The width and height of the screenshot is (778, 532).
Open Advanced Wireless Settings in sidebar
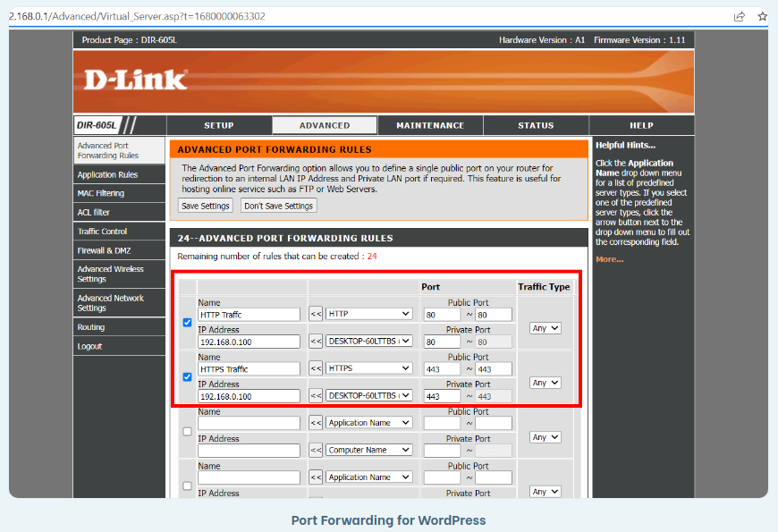pos(119,274)
